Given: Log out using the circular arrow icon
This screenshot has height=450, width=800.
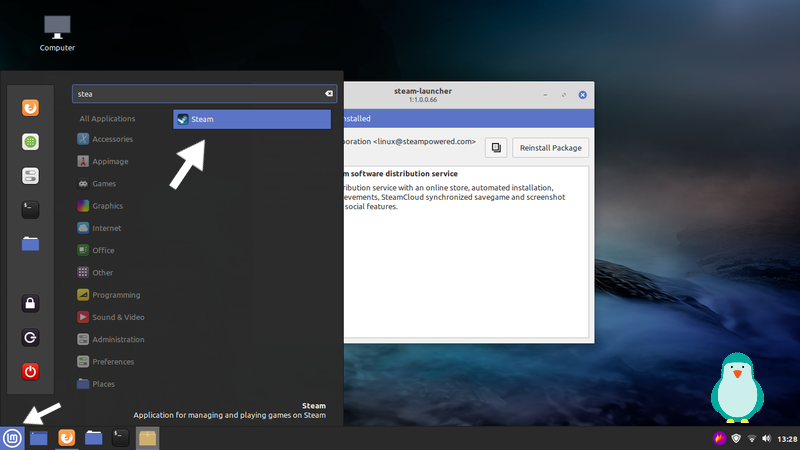Looking at the screenshot, I should tap(30, 338).
